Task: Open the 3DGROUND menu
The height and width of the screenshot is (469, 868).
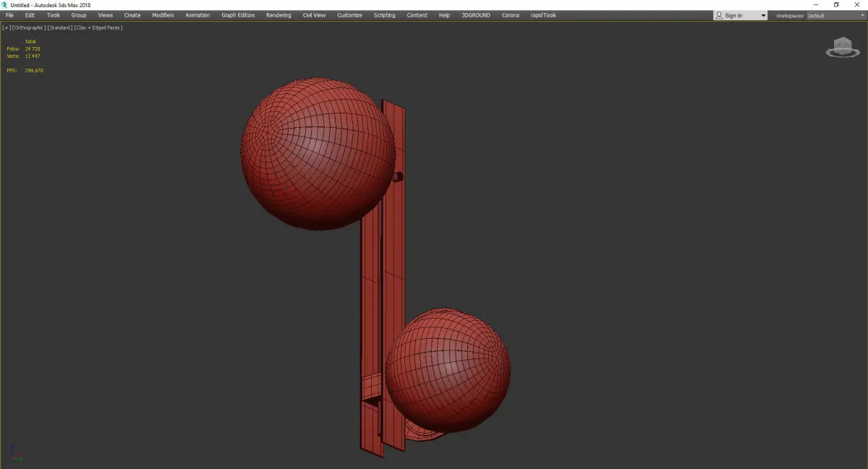Action: [x=475, y=15]
